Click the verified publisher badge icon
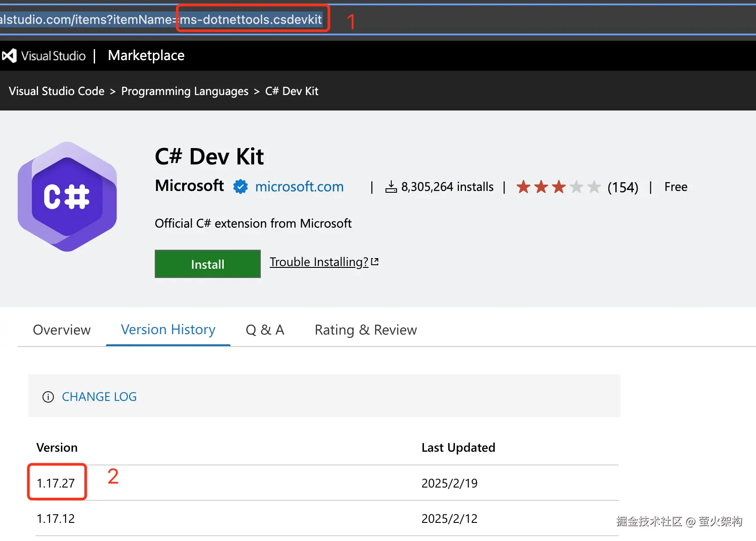This screenshot has width=756, height=541. point(240,187)
